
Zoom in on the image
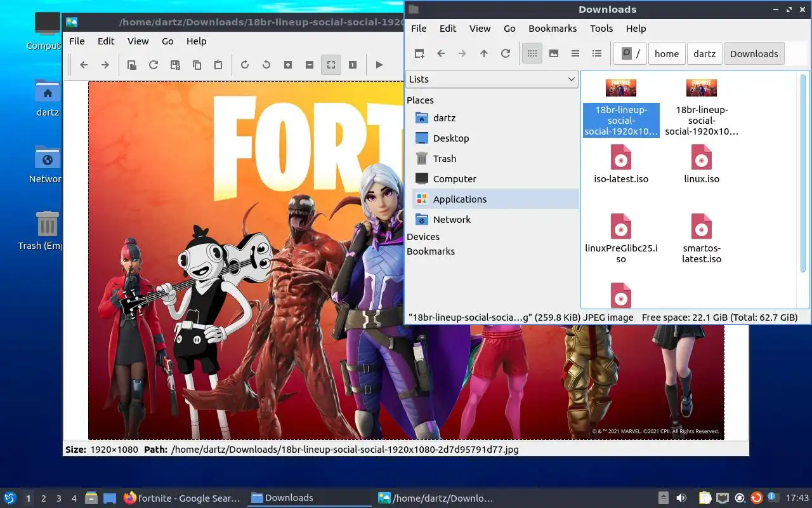pos(288,65)
